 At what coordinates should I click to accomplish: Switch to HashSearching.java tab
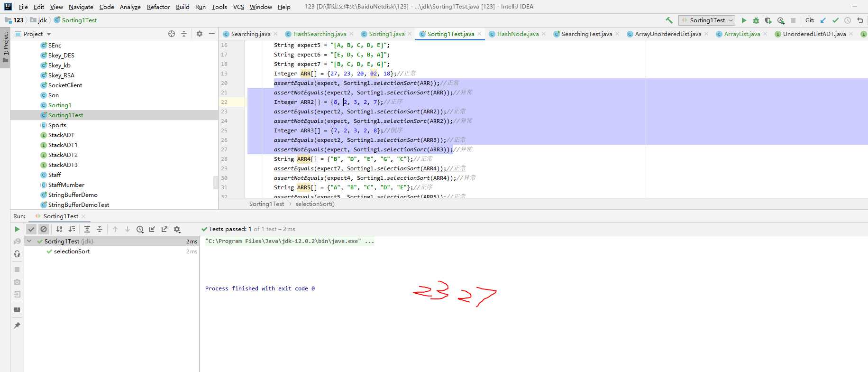pyautogui.click(x=320, y=34)
